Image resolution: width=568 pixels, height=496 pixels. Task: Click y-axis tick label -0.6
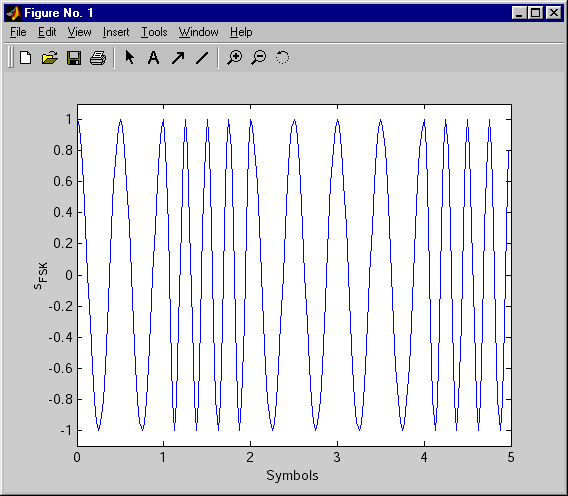point(61,368)
